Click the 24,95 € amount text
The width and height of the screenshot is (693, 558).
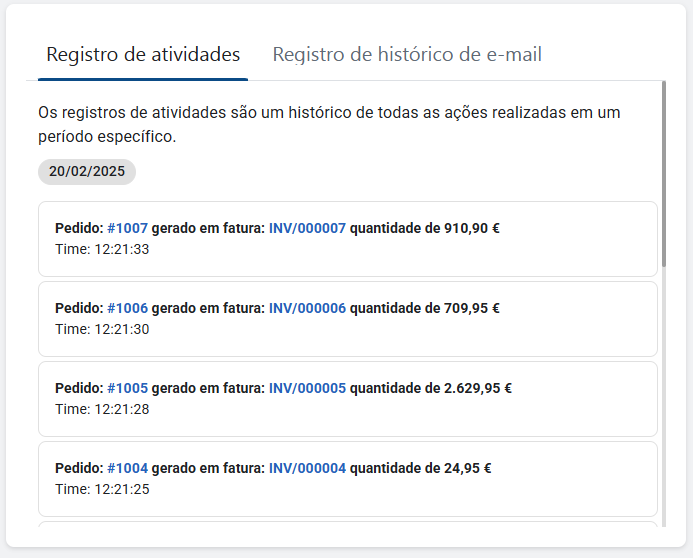pyautogui.click(x=468, y=468)
